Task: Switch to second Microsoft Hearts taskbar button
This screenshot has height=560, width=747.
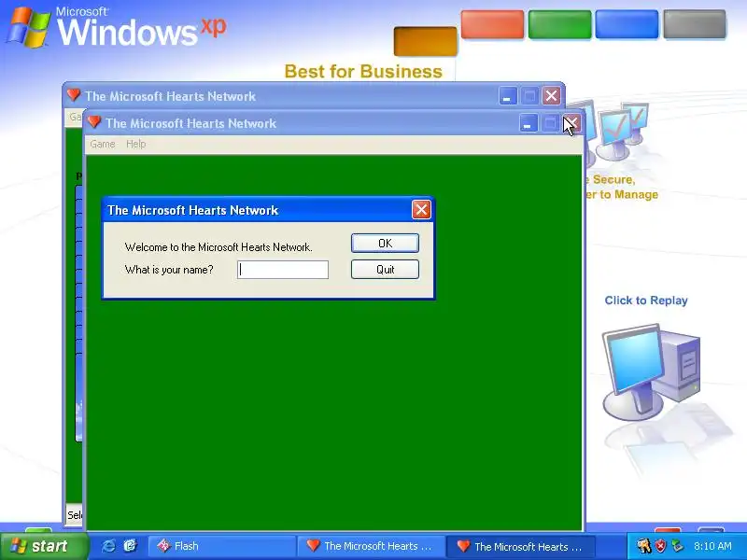Action: coord(521,546)
